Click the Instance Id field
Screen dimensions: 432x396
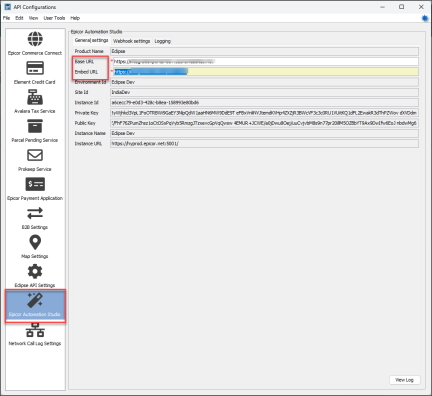264,102
